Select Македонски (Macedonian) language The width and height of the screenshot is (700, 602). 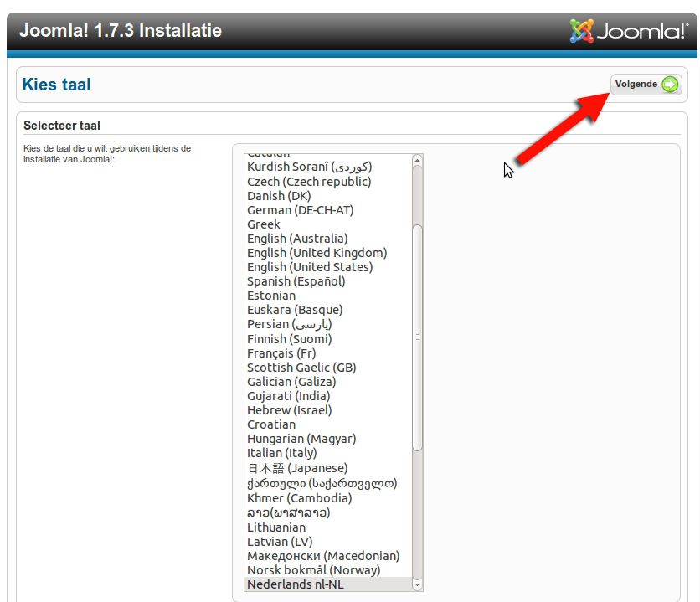(x=328, y=556)
